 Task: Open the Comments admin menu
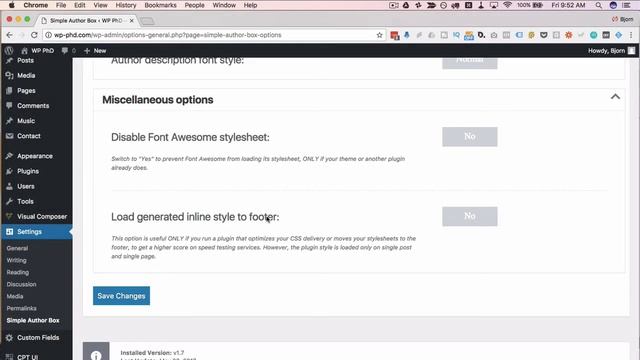(x=33, y=106)
